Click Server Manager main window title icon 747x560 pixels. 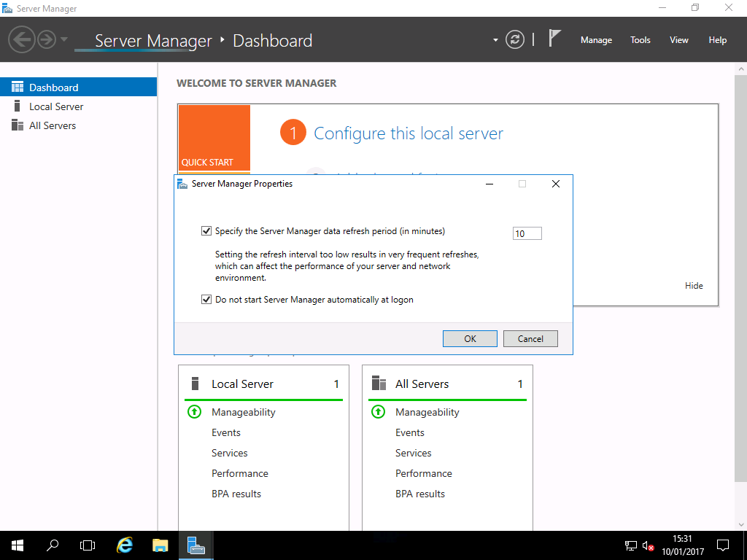tap(7, 8)
